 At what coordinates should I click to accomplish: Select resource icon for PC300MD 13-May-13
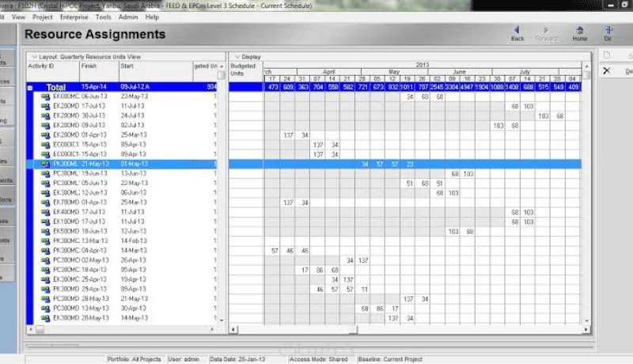46,309
